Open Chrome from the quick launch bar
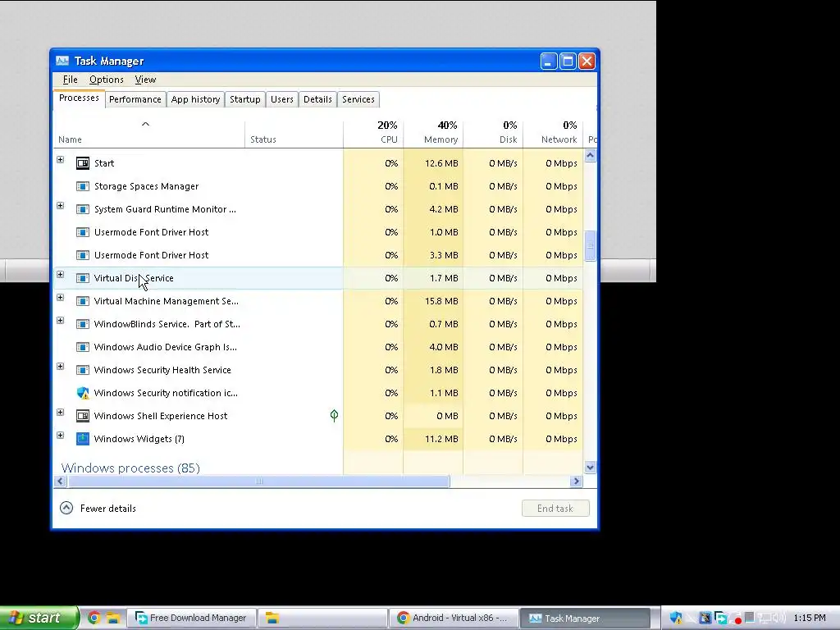The image size is (840, 630). click(x=94, y=619)
